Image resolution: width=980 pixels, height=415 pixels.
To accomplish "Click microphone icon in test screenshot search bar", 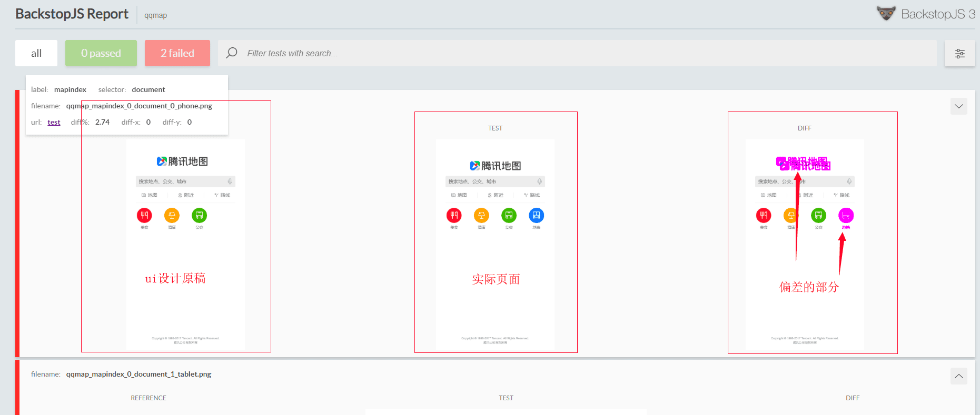I will 539,181.
